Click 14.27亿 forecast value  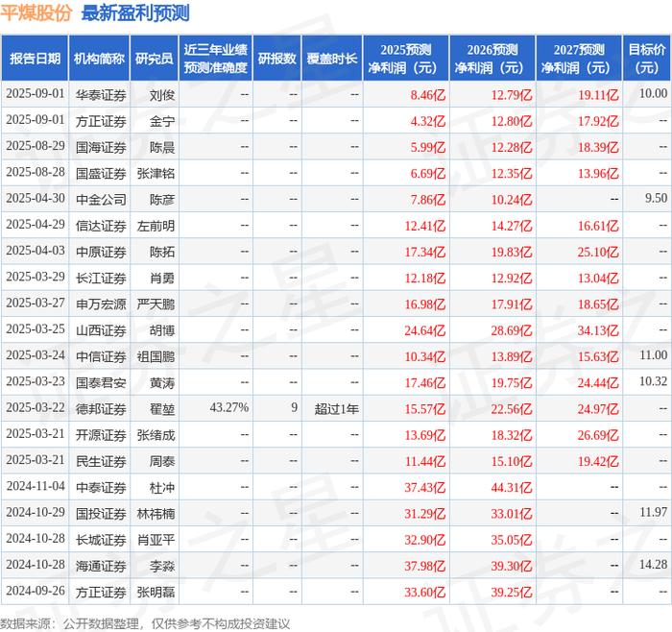pos(512,226)
